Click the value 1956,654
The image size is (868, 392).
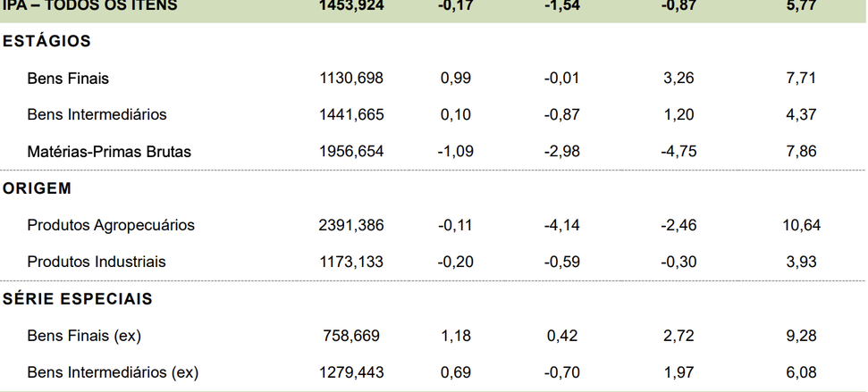point(351,152)
